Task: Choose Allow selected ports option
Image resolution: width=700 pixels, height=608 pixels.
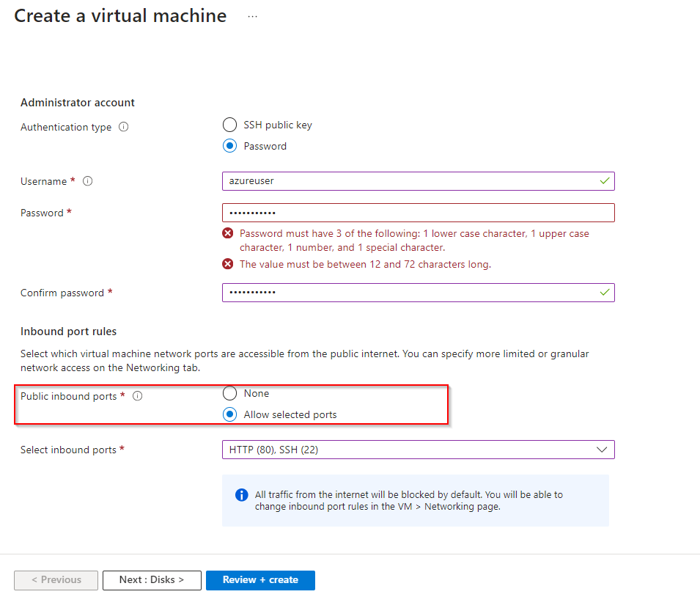Action: pos(230,414)
